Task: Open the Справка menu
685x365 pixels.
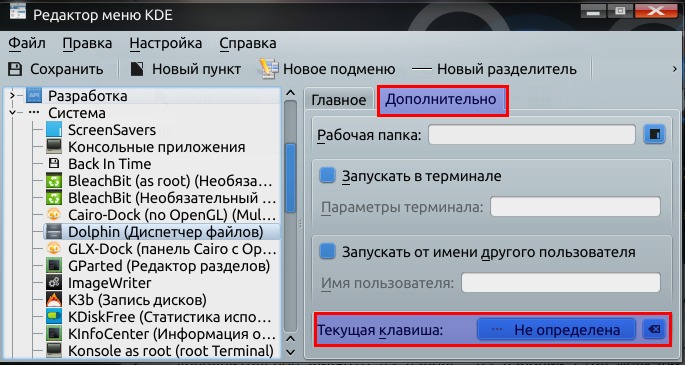Action: point(248,44)
